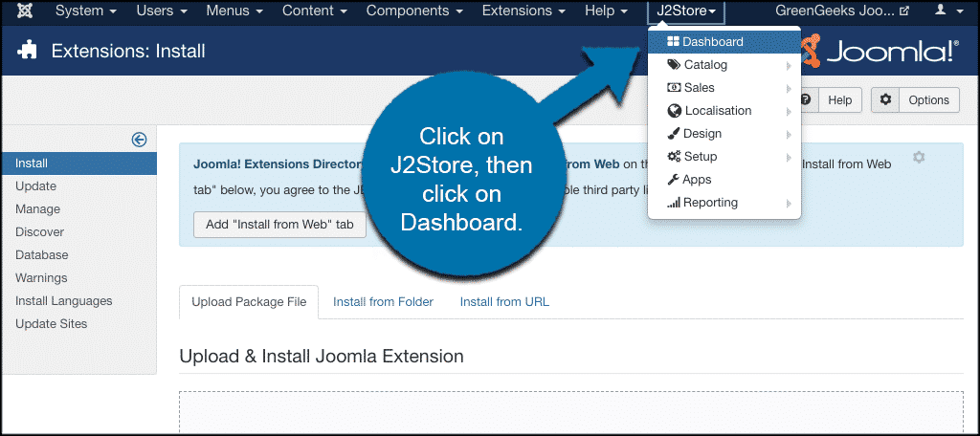
Task: Select Dashboard from the J2Store menu
Action: [712, 42]
